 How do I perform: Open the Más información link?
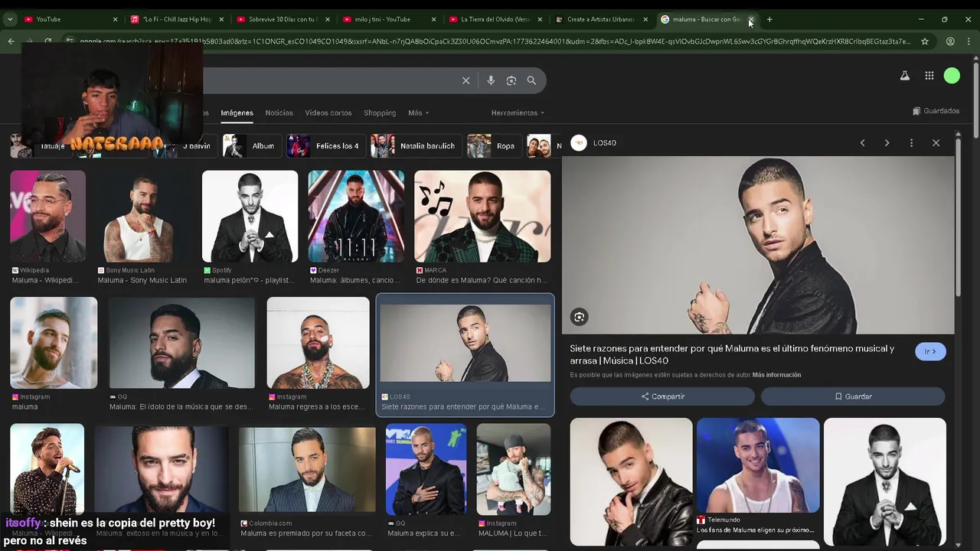(776, 375)
